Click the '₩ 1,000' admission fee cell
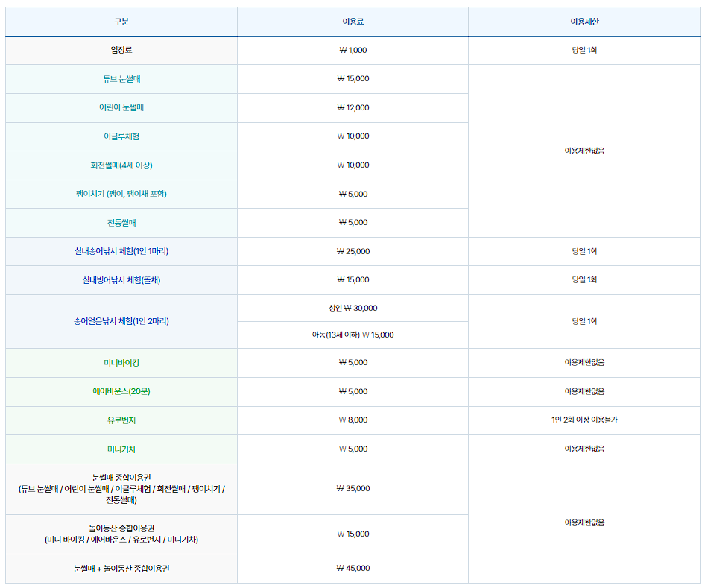Image resolution: width=705 pixels, height=588 pixels. click(353, 50)
